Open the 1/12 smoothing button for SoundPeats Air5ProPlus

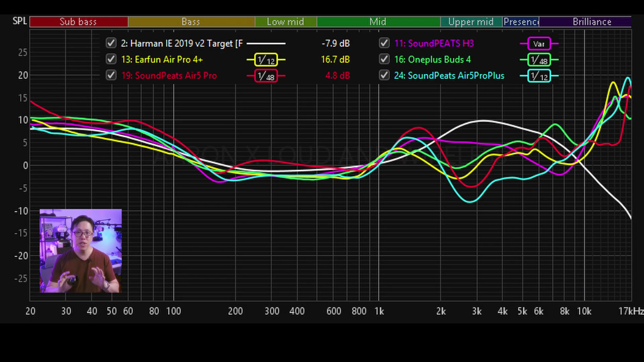tap(539, 76)
